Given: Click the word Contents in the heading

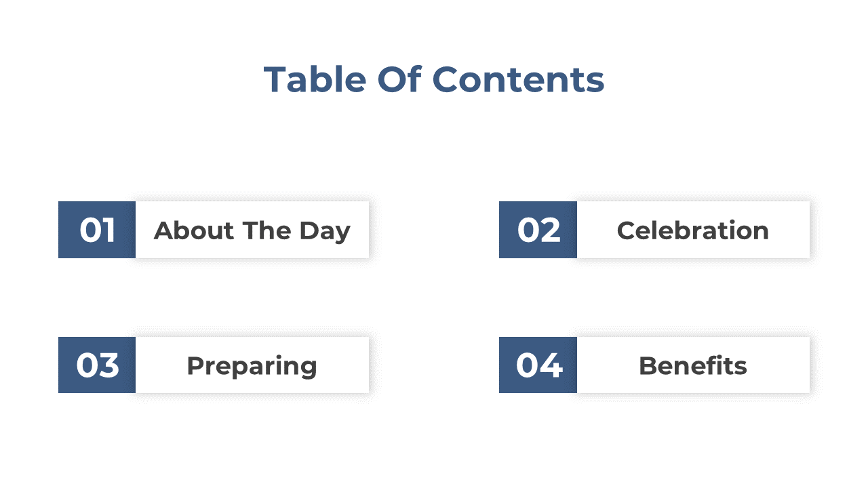Looking at the screenshot, I should click(x=518, y=79).
